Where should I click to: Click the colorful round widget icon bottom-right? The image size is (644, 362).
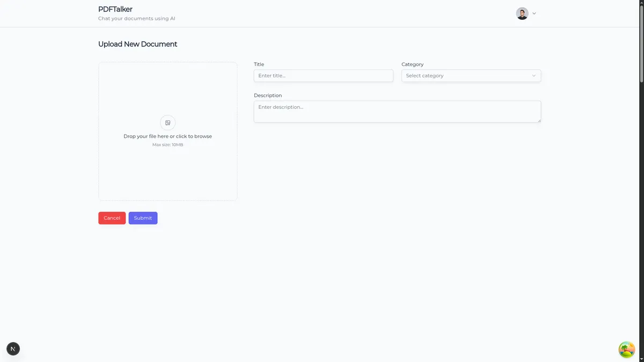point(627,350)
